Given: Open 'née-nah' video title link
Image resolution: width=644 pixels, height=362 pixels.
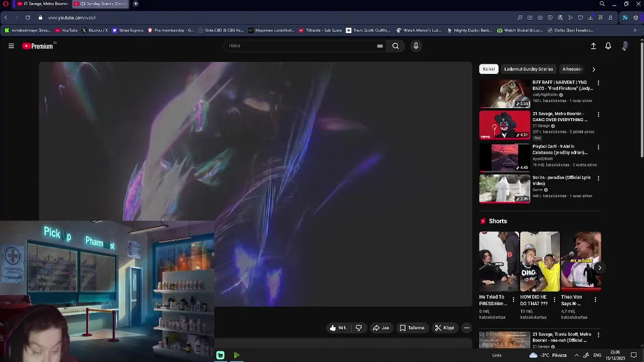Looking at the screenshot, I should tap(562, 337).
